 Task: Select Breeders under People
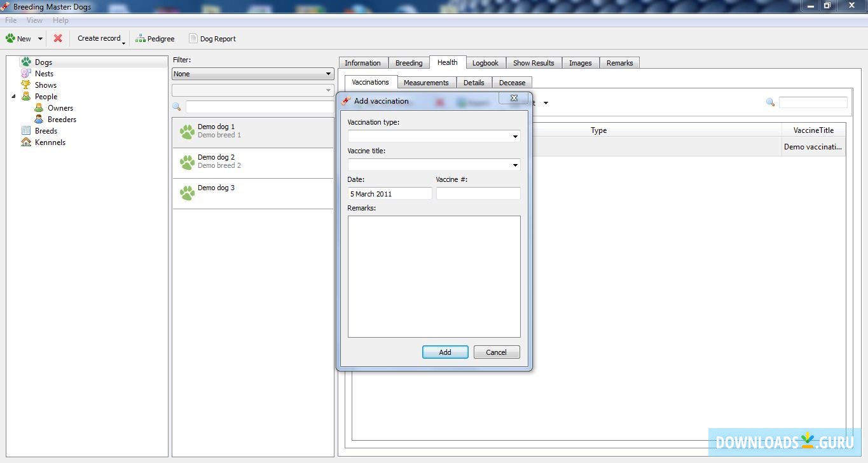62,120
